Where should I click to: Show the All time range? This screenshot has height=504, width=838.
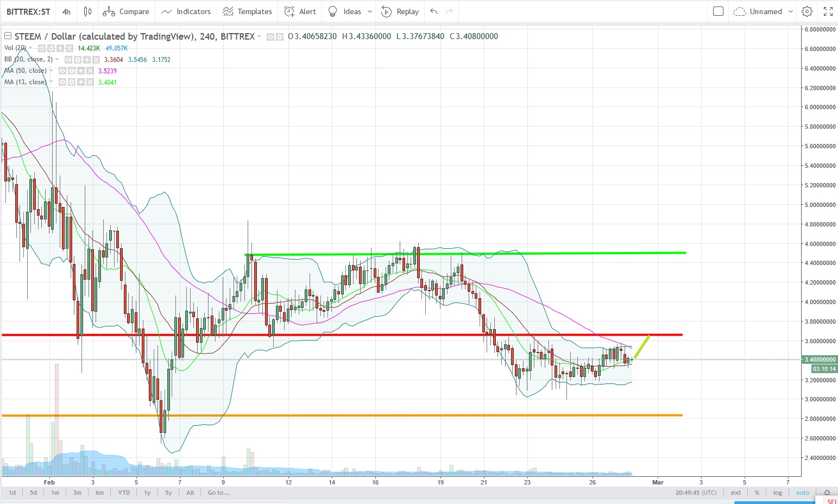pyautogui.click(x=190, y=493)
